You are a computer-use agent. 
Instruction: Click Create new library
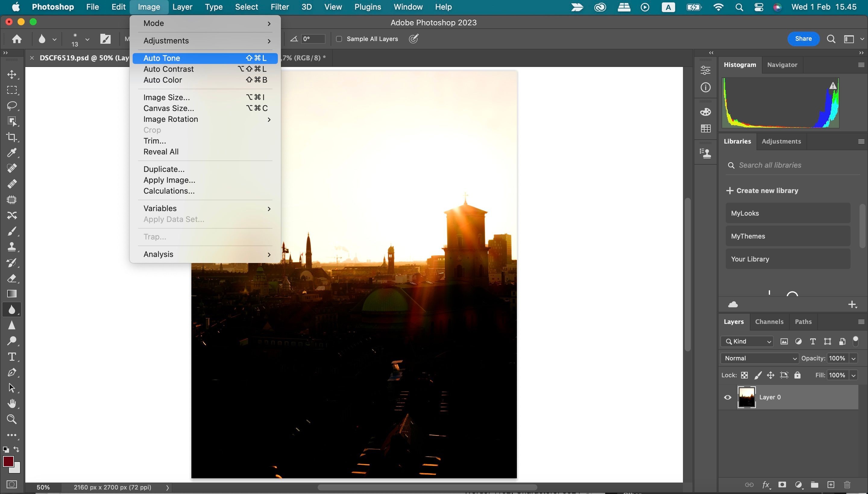click(x=762, y=191)
